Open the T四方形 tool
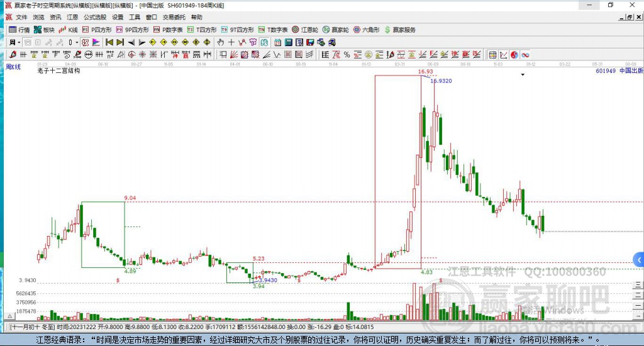 202,30
